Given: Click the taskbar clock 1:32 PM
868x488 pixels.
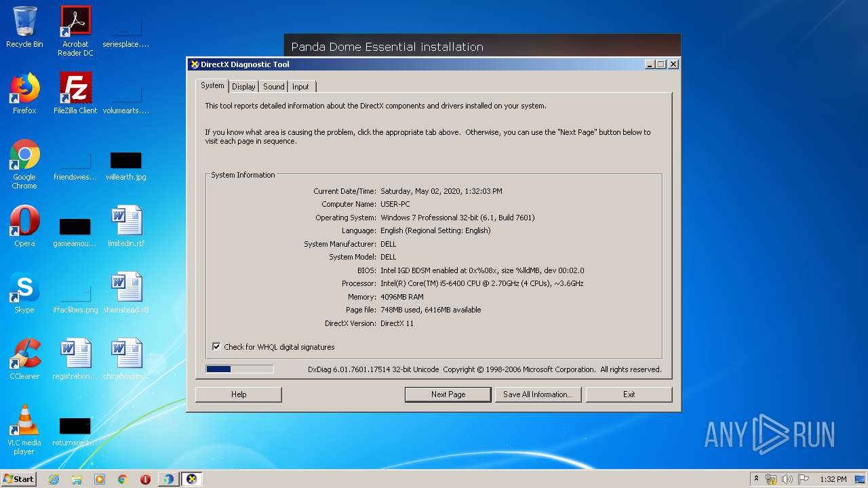Looking at the screenshot, I should (x=833, y=479).
